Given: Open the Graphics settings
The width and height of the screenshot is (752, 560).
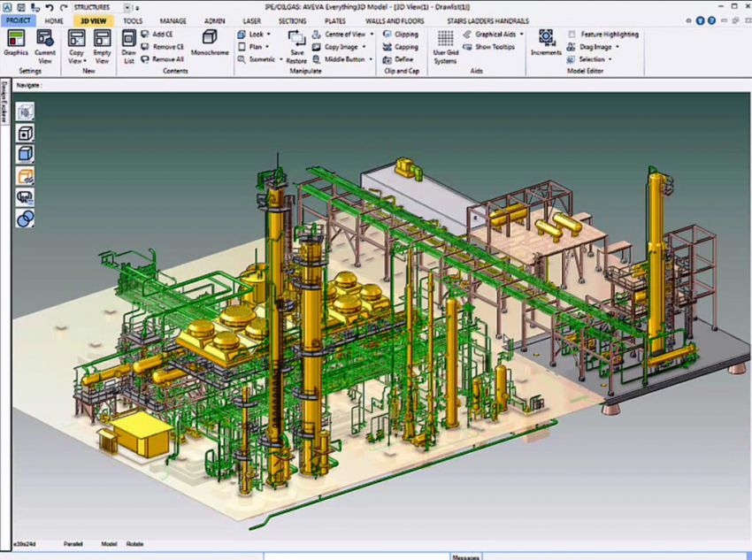Looking at the screenshot, I should (16, 42).
